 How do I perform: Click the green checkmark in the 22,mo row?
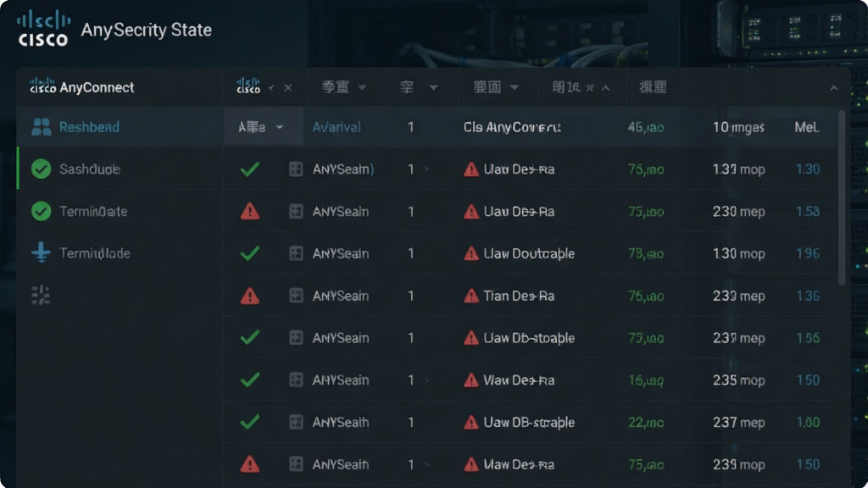(x=250, y=422)
